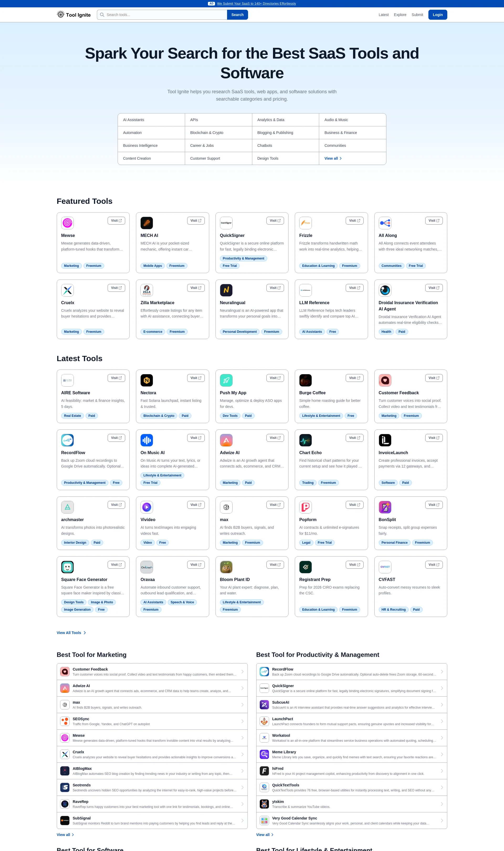
Task: Click the Zilla Marketplace logo icon
Action: (147, 290)
